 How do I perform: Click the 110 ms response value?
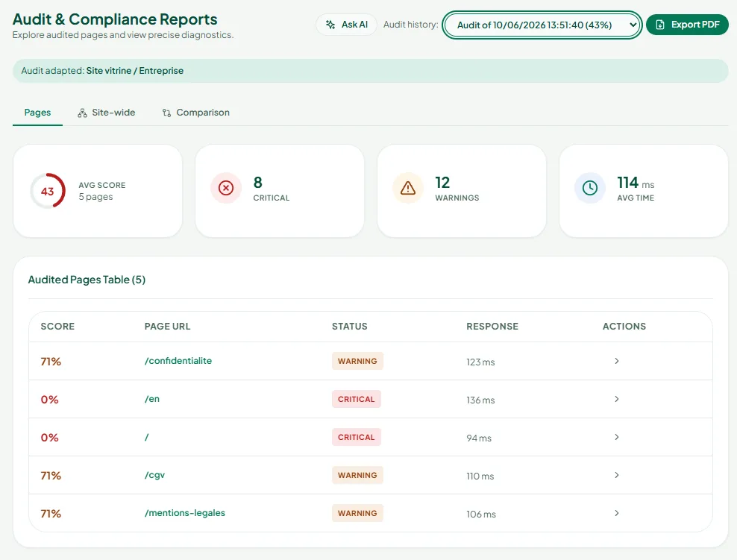click(x=480, y=476)
